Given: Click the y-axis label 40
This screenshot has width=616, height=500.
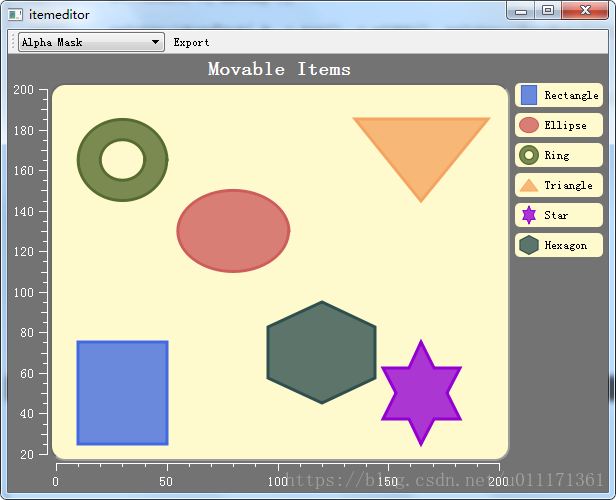Looking at the screenshot, I should tap(27, 414).
